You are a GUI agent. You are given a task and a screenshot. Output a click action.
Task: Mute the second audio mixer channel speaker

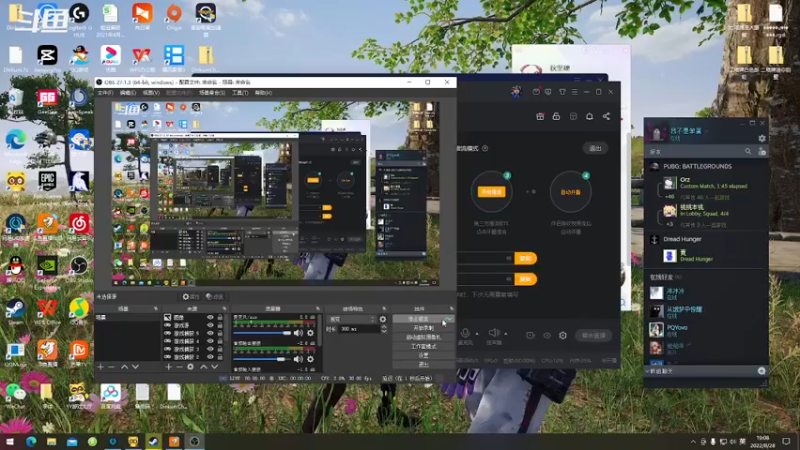pyautogui.click(x=298, y=359)
